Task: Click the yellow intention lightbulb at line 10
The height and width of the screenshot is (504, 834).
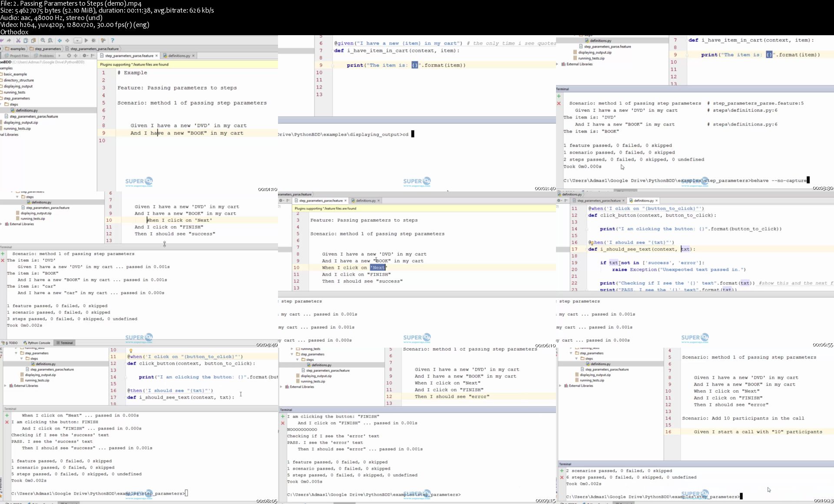Action: (131, 351)
